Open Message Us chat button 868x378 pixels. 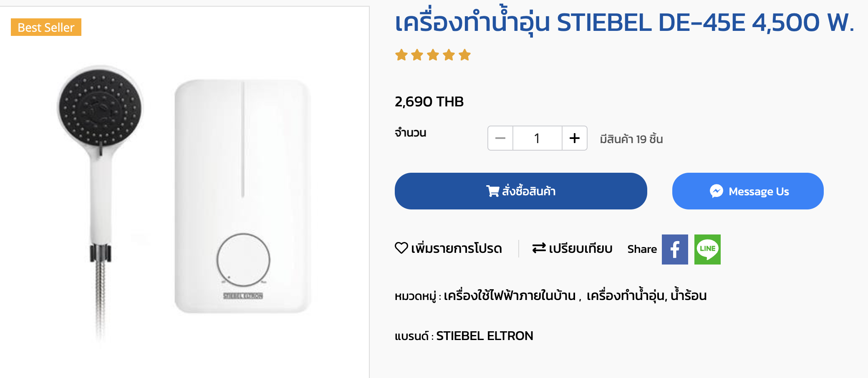[747, 191]
